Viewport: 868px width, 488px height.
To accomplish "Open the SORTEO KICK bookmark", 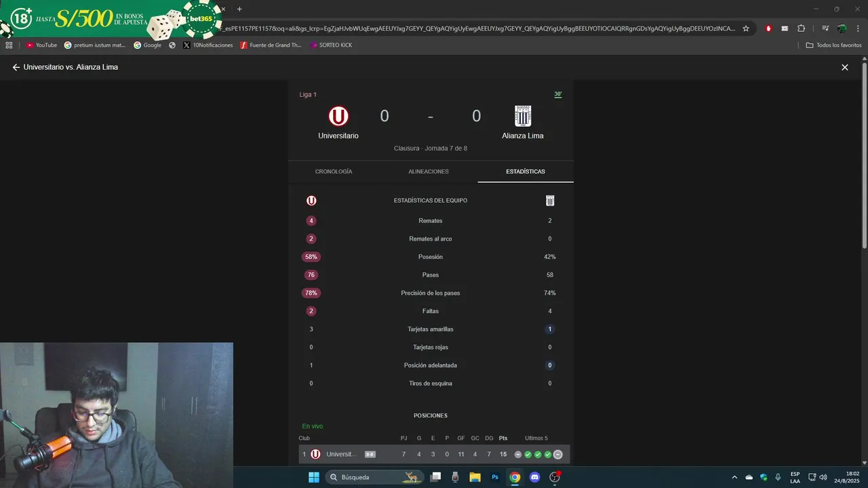I will click(x=331, y=45).
